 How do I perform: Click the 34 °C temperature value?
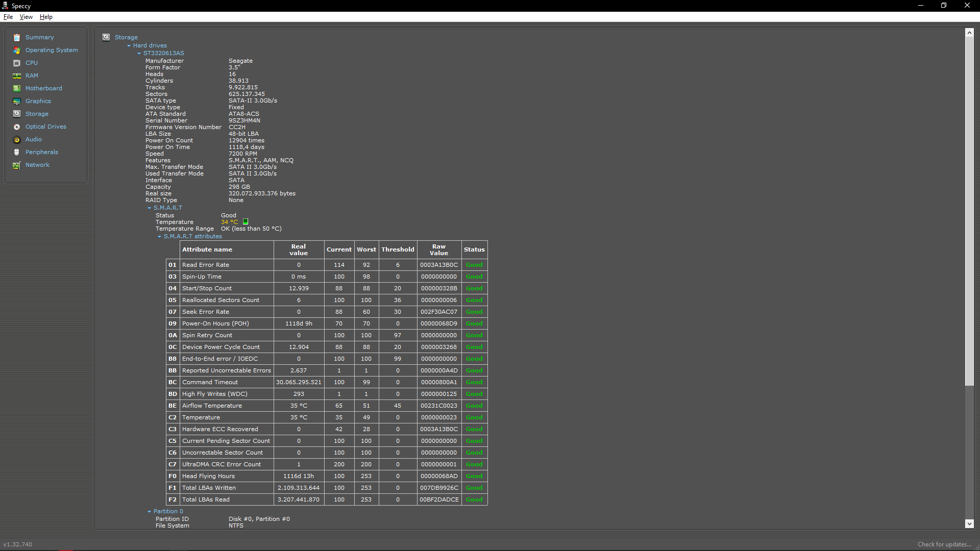(229, 222)
